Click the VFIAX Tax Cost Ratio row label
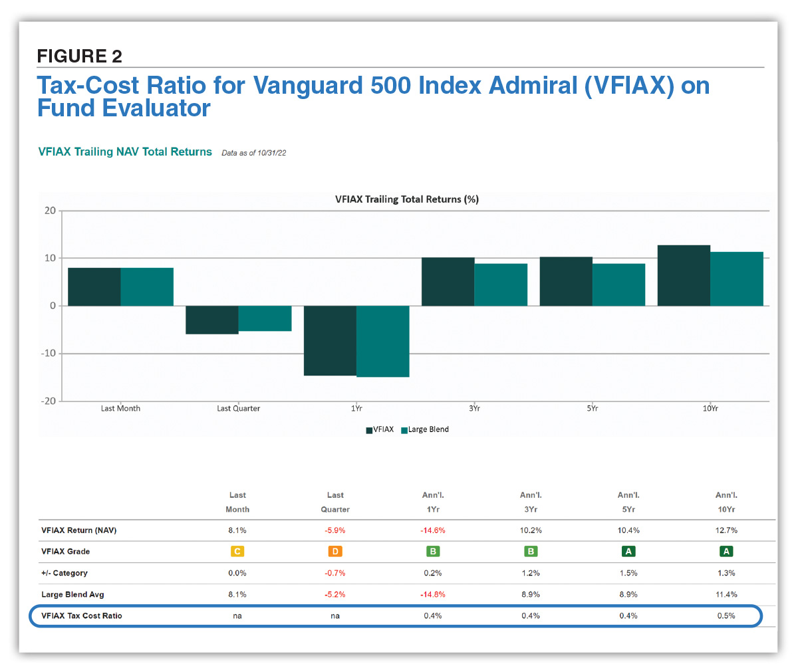Viewport: 798px width, 672px height. click(82, 616)
